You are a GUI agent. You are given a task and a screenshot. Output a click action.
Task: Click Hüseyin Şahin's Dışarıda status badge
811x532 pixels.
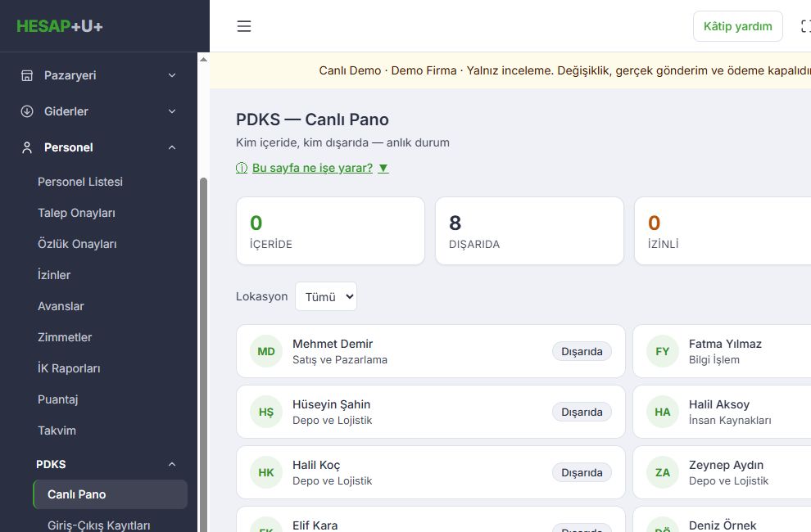[x=582, y=412]
